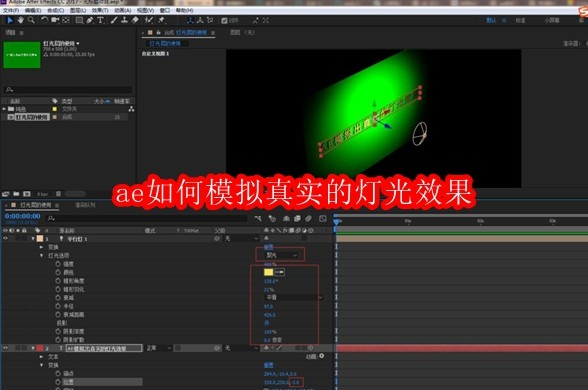Select the Selection arrow tool

click(x=10, y=20)
